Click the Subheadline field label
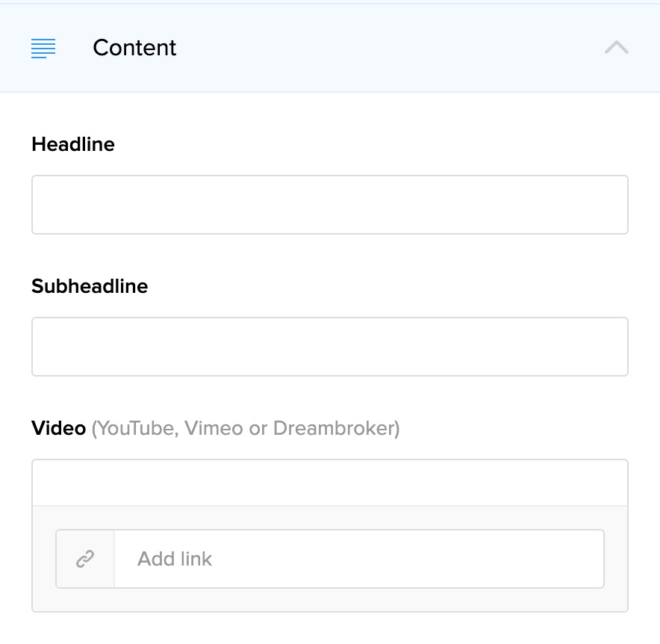 coord(90,286)
